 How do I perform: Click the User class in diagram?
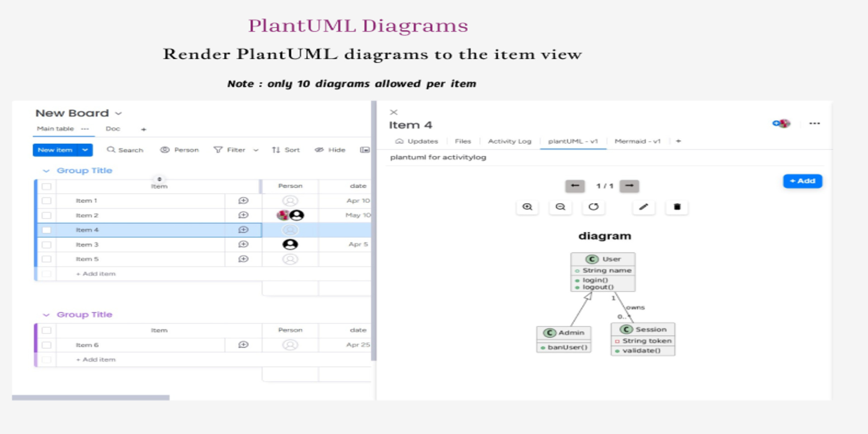[603, 272]
